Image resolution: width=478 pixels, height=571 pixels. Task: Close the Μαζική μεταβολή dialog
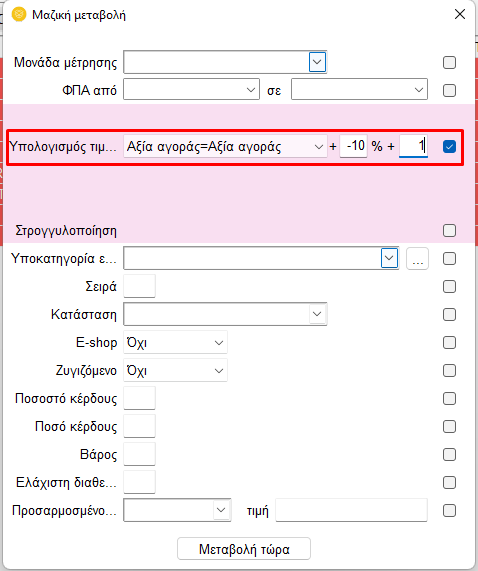[460, 14]
